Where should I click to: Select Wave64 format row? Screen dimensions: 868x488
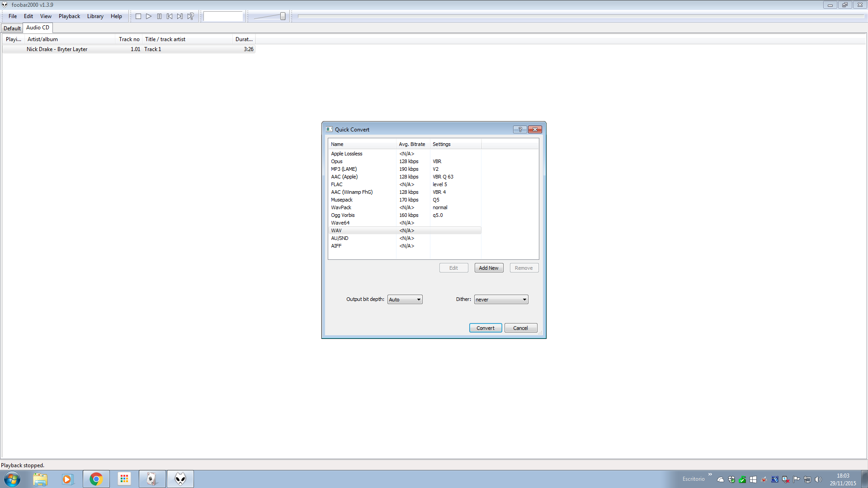[405, 223]
